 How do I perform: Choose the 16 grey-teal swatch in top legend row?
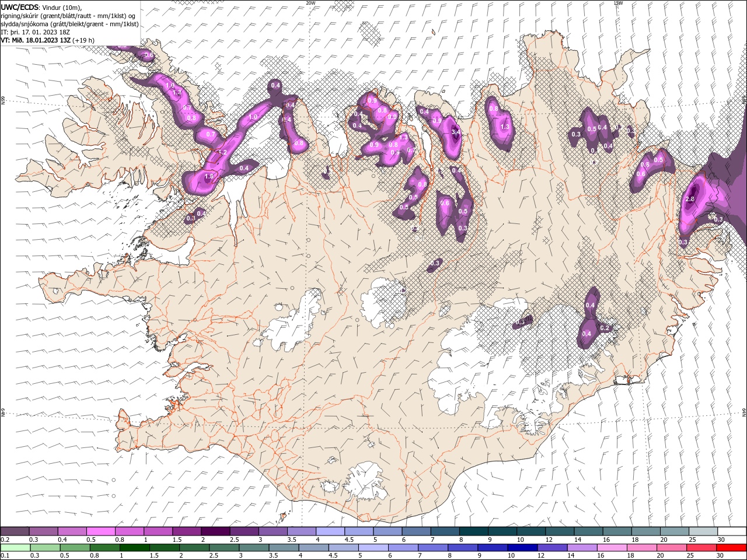click(x=617, y=531)
